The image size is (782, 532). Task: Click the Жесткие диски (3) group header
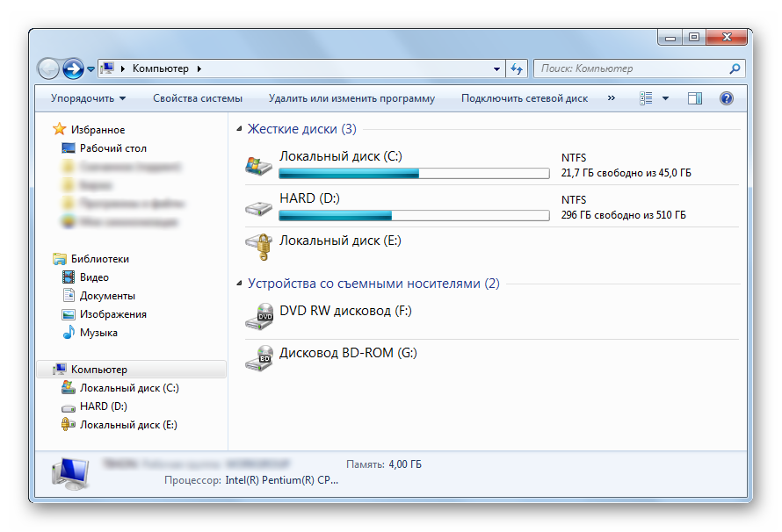pyautogui.click(x=301, y=129)
